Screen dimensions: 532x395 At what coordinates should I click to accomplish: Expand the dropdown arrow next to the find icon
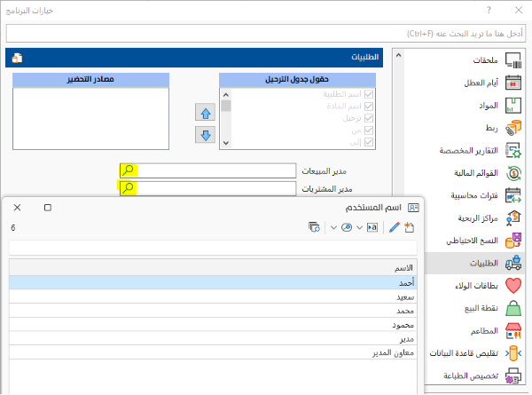[x=333, y=227]
